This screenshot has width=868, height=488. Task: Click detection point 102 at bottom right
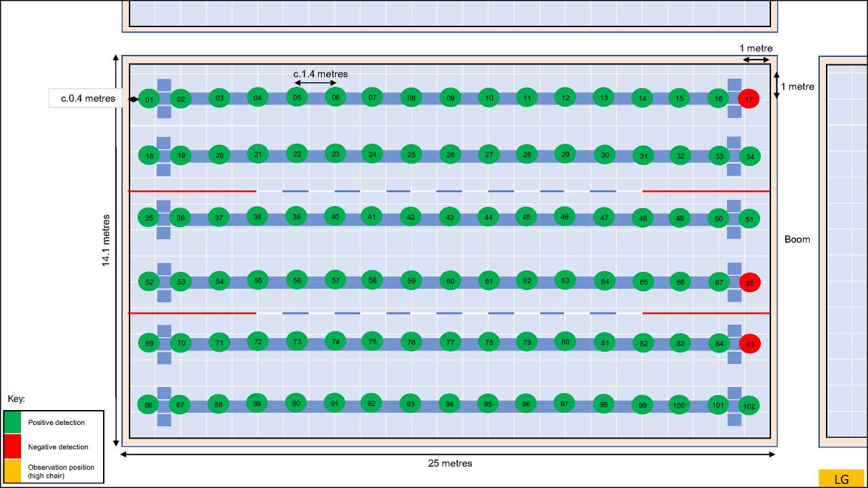point(750,405)
